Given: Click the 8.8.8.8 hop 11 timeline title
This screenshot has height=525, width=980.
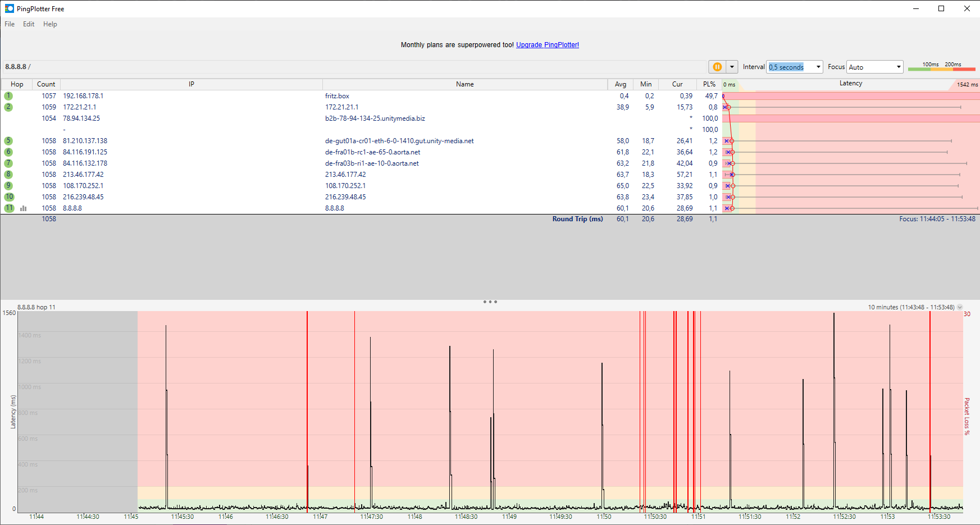Looking at the screenshot, I should 37,307.
